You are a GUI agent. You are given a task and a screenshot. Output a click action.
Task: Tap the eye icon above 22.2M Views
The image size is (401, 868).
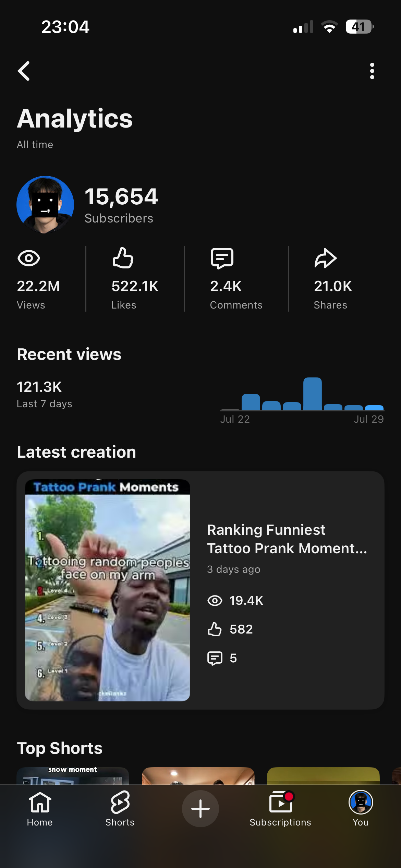point(29,258)
